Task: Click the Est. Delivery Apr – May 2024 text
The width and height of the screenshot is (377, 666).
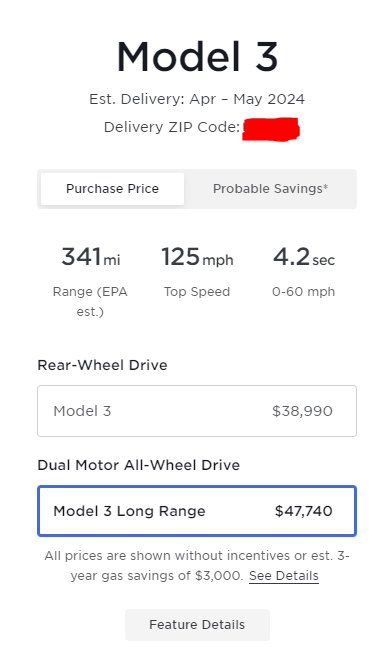Action: [x=197, y=99]
